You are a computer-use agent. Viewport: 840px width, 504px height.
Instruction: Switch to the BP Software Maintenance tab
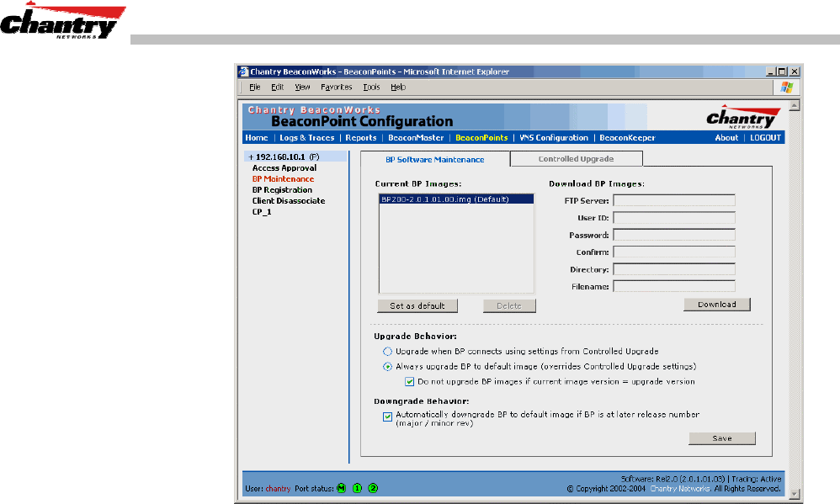435,160
